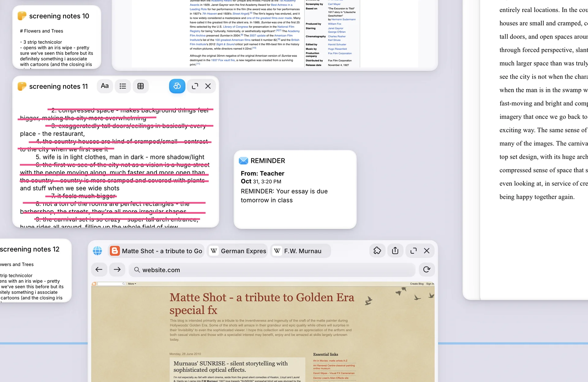Screen dimensions: 588x382
Task: Select the Matte Shot tribute tab
Action: pos(157,251)
